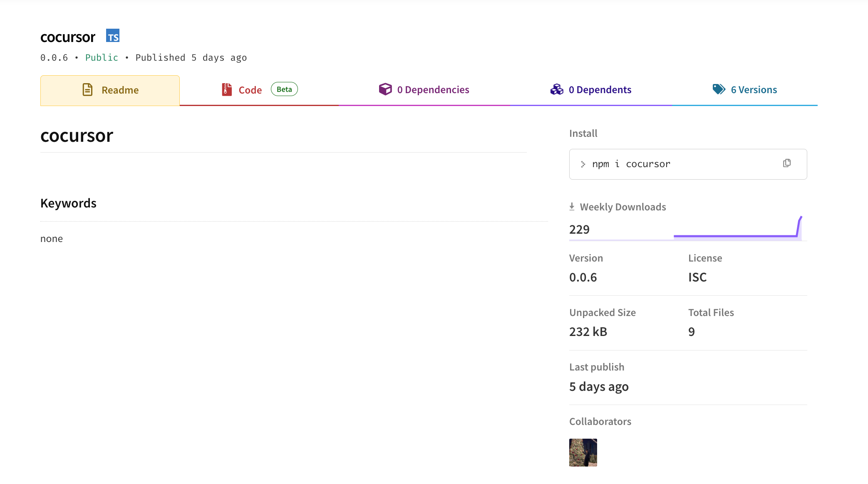Click the cocursor readme heading
Image resolution: width=868 pixels, height=484 pixels.
77,136
